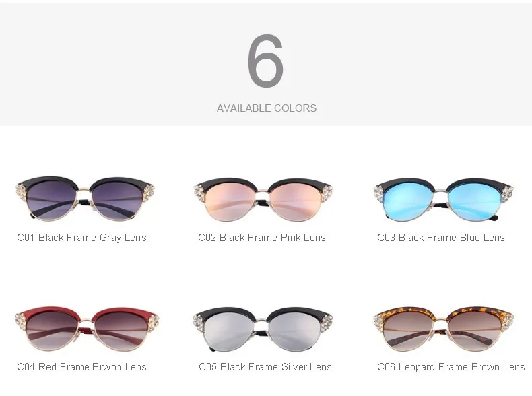Click the 'AVAILABLE COLORS' heading text
This screenshot has width=532, height=396.
pyautogui.click(x=267, y=108)
